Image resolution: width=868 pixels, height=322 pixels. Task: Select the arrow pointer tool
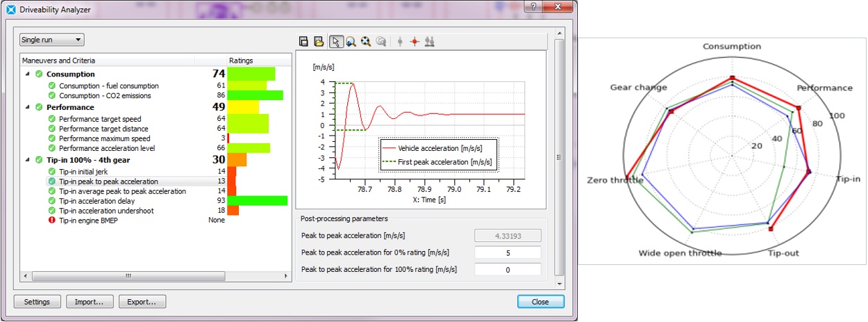coord(336,42)
